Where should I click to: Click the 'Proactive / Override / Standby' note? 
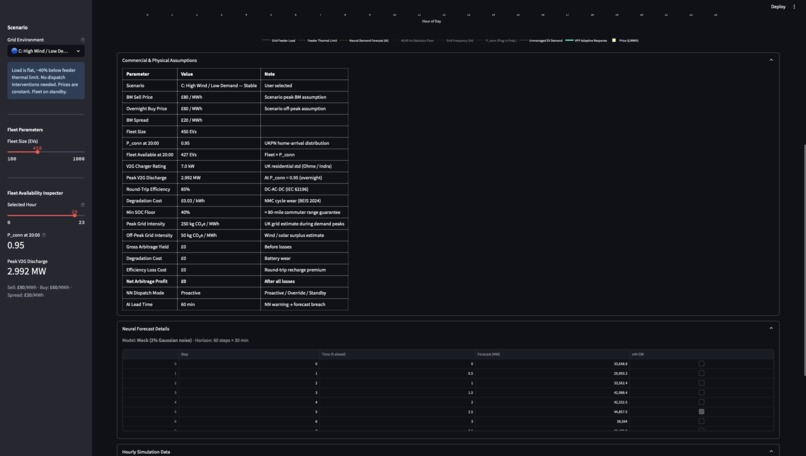click(297, 293)
